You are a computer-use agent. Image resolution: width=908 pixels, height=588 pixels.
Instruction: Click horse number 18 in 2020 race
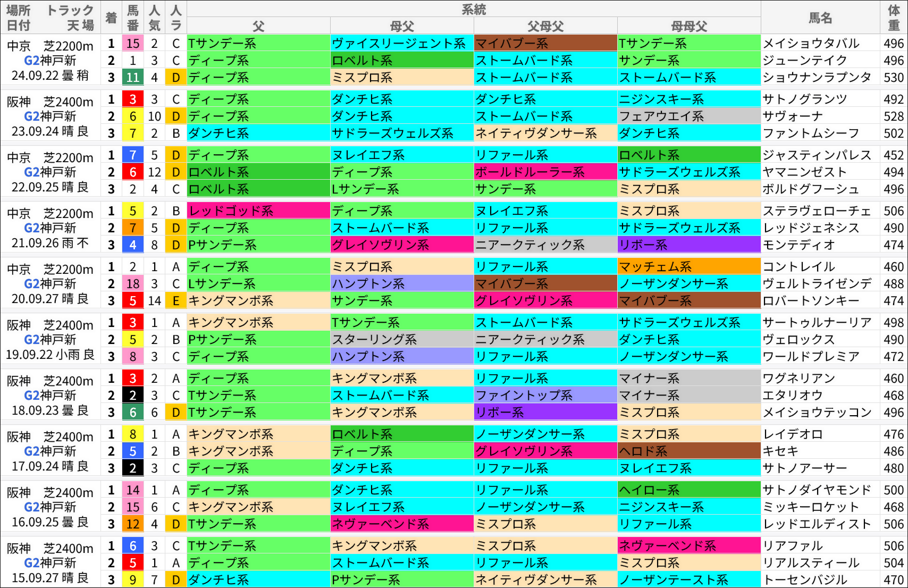(133, 284)
